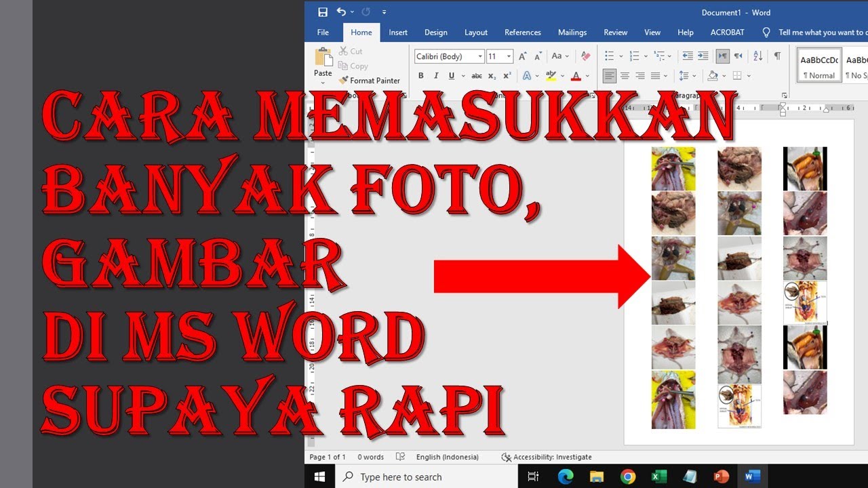Toggle left-to-right text direction
The image size is (868, 488).
[x=723, y=56]
